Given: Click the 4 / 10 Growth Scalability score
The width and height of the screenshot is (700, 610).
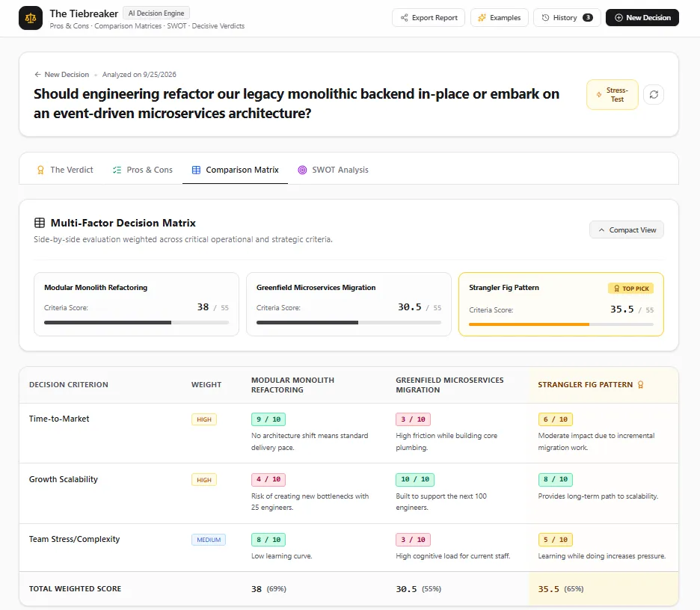Looking at the screenshot, I should click(x=268, y=479).
